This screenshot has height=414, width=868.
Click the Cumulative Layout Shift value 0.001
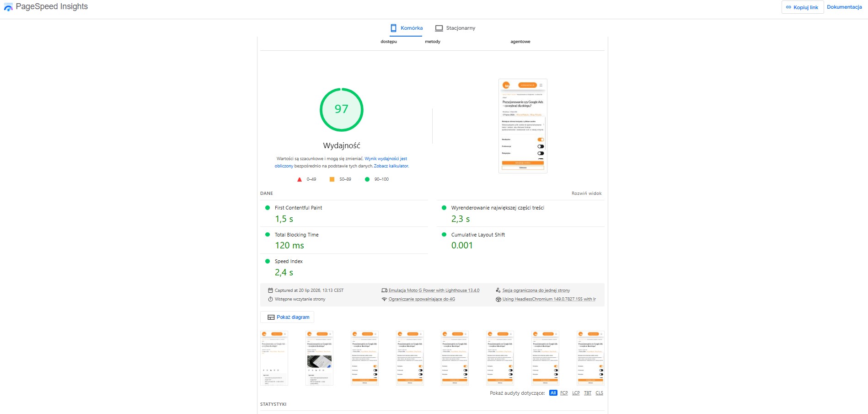coord(462,246)
